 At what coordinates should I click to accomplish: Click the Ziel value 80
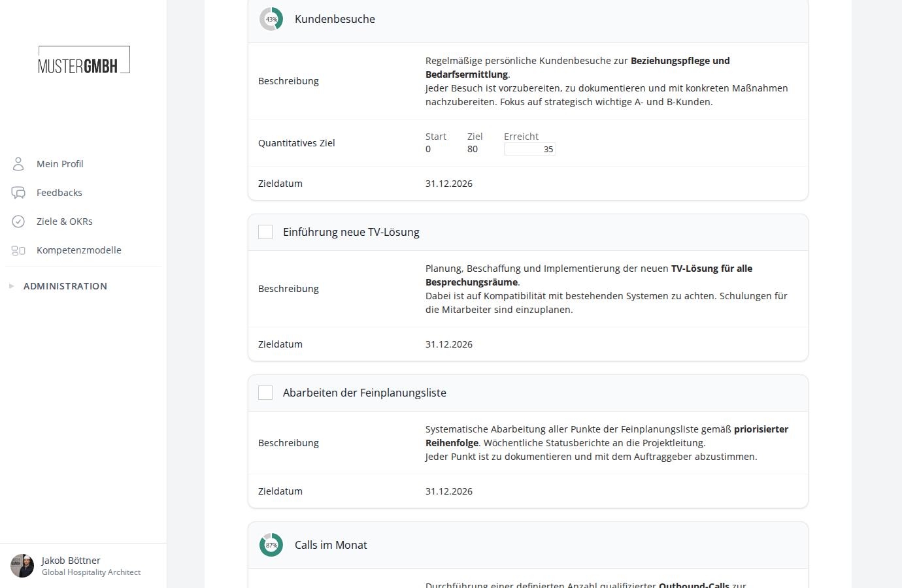[x=473, y=149]
